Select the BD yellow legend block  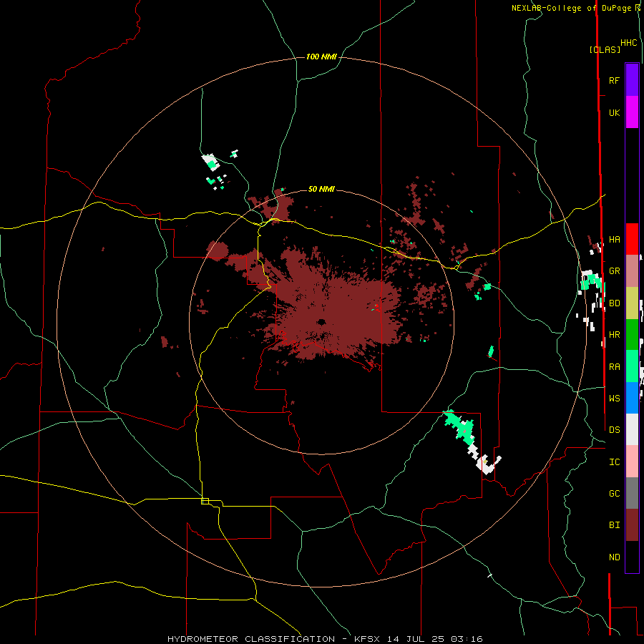[632, 303]
